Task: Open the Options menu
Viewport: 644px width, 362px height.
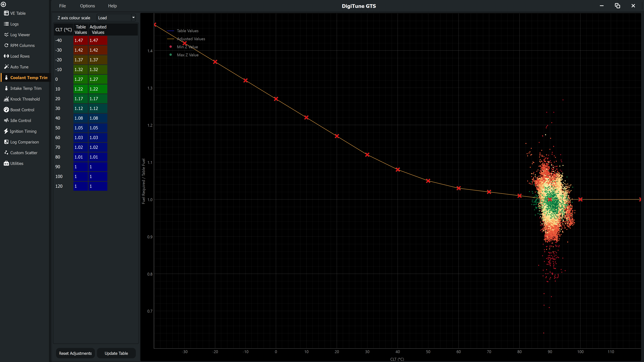Action: 88,6
